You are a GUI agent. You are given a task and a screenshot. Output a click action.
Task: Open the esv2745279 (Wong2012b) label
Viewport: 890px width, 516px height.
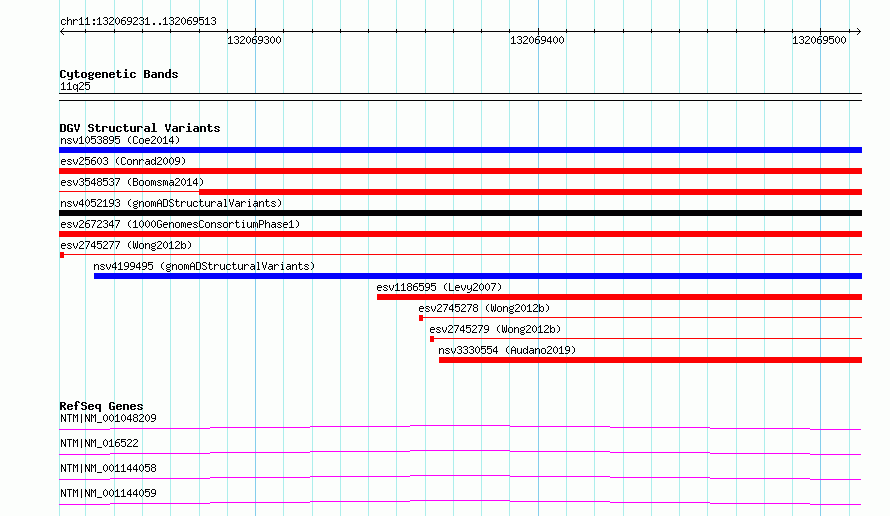[495, 329]
